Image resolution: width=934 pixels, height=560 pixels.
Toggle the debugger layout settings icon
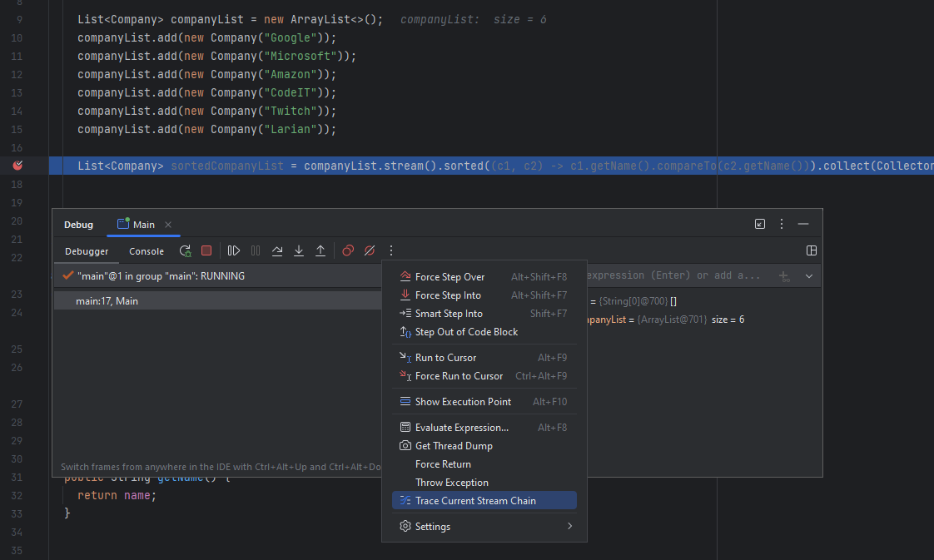click(x=812, y=250)
